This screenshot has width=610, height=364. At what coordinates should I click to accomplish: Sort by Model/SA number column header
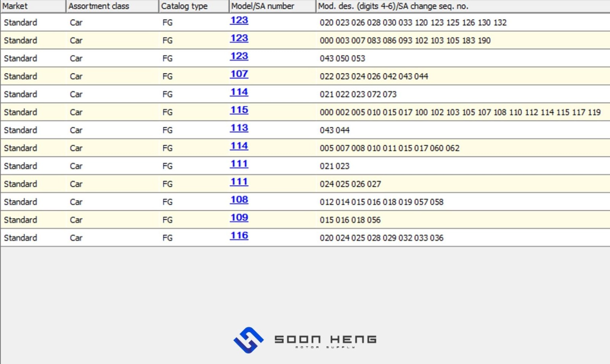(273, 6)
